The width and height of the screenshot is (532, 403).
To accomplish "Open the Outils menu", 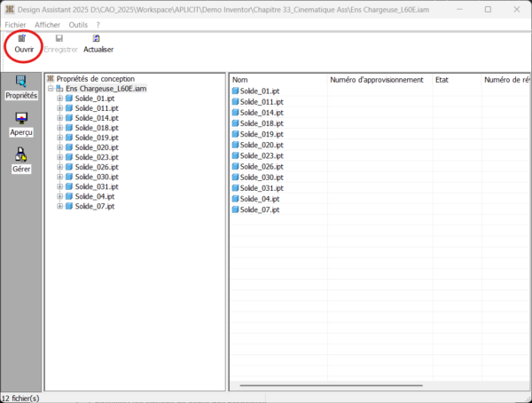I will pos(77,24).
